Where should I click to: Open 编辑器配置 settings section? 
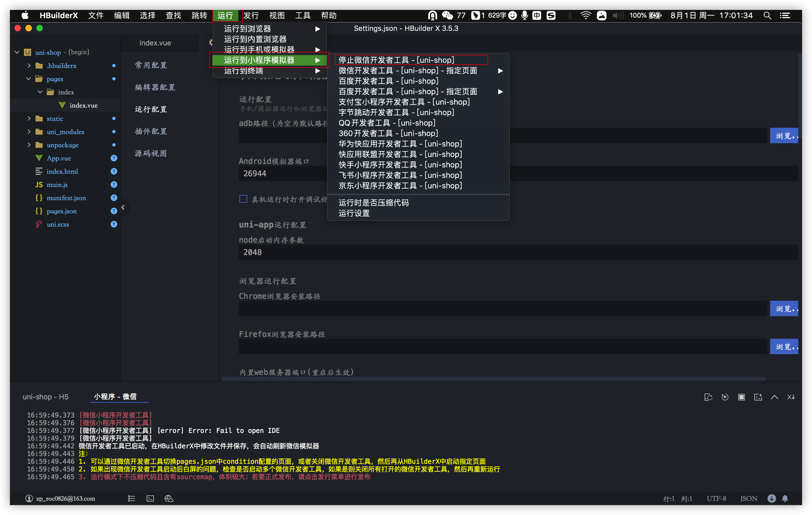(x=155, y=87)
